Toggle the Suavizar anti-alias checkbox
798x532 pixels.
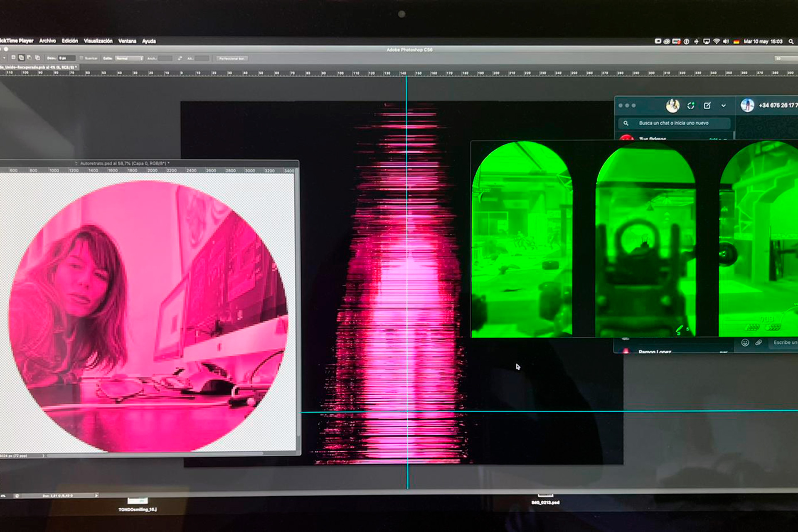pos(81,59)
